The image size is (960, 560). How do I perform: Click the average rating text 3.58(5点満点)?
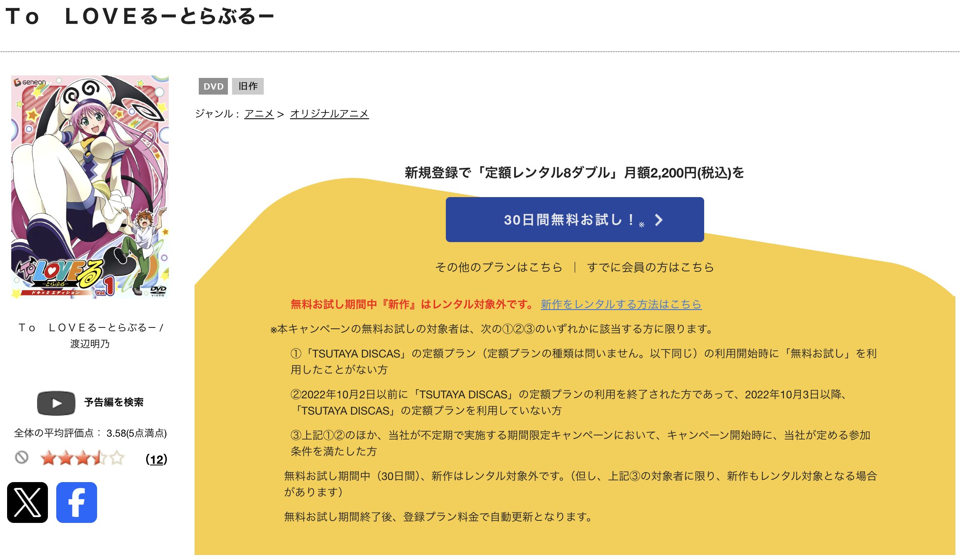tap(137, 433)
